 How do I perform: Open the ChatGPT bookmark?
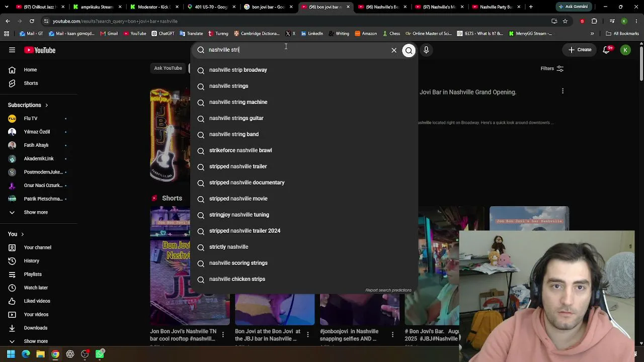pos(163,34)
